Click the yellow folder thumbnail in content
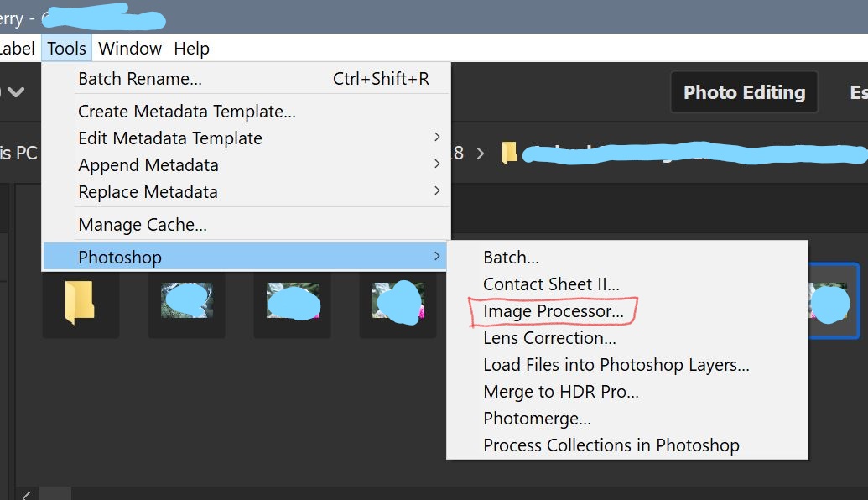The image size is (868, 500). pyautogui.click(x=80, y=302)
